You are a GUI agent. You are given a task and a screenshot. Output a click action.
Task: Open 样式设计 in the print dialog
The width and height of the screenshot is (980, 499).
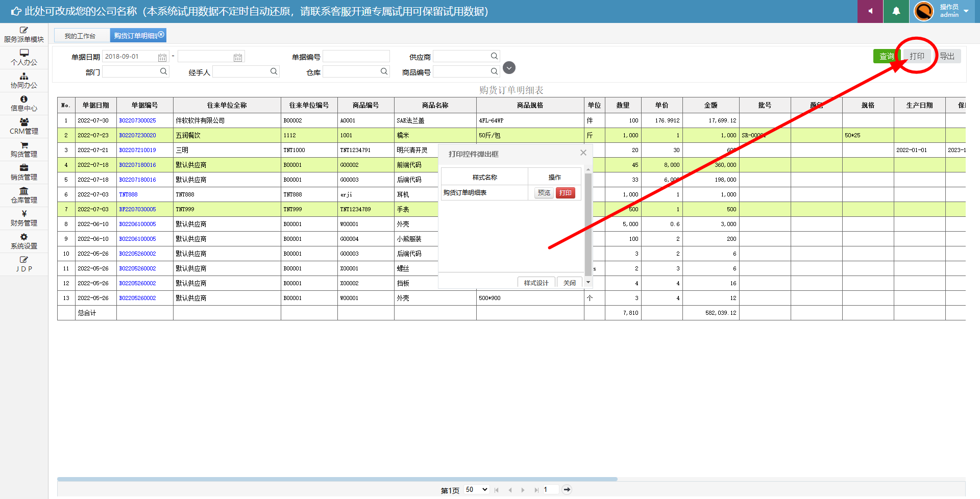tap(536, 283)
